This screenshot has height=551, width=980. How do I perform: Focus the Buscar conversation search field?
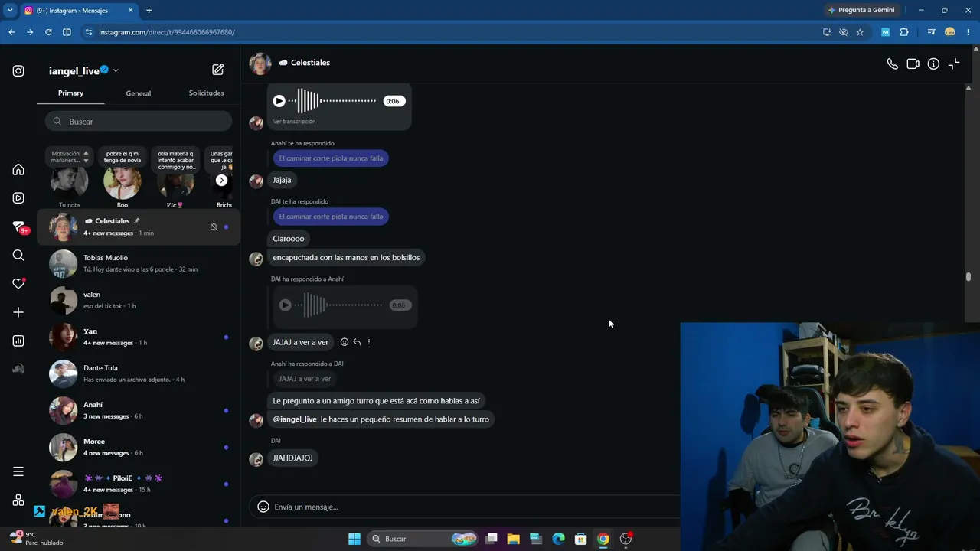pos(139,122)
